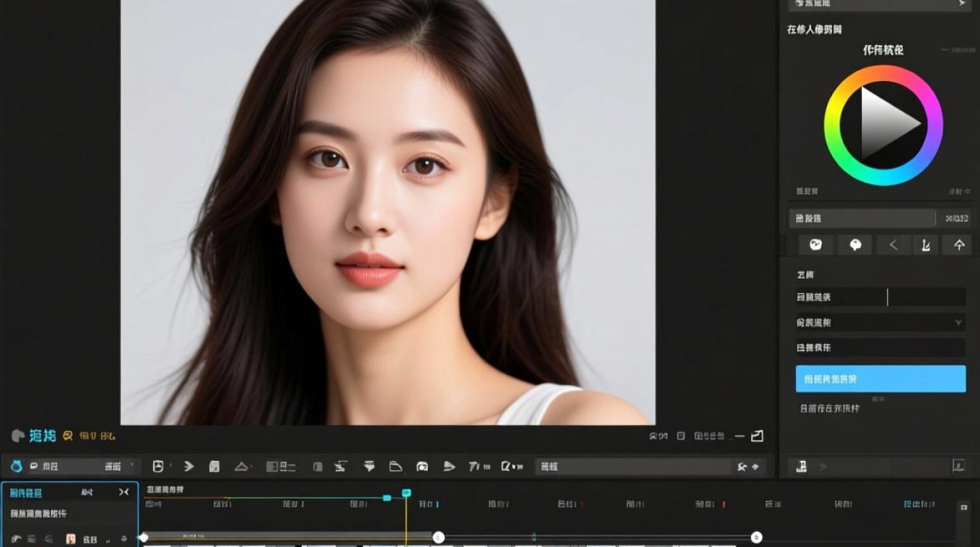The height and width of the screenshot is (547, 980).
Task: Click the mouse pointer tool in toolbar
Action: [x=157, y=467]
